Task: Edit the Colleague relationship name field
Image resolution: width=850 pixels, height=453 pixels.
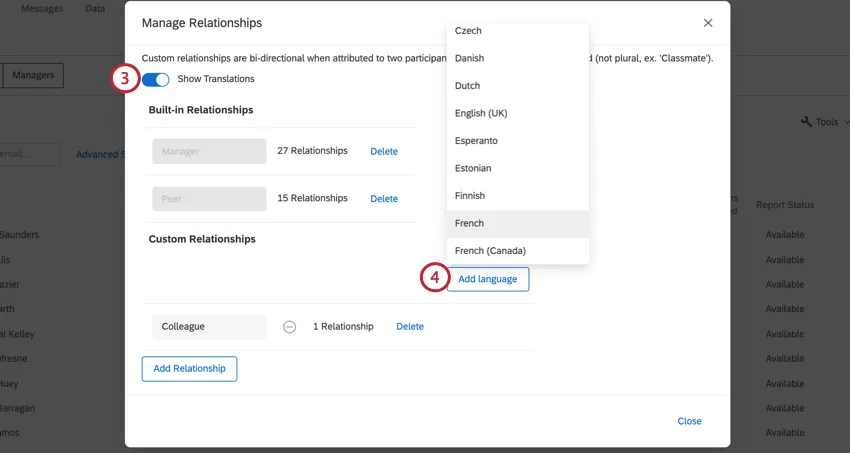Action: (x=209, y=327)
